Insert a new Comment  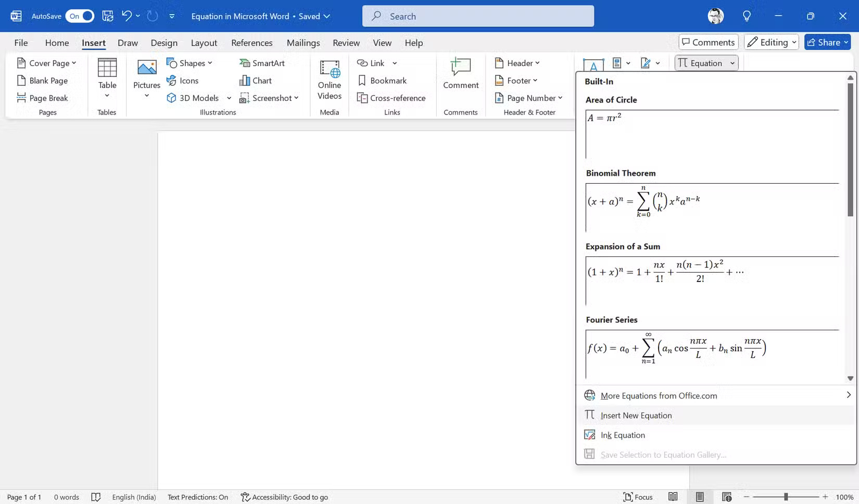460,74
